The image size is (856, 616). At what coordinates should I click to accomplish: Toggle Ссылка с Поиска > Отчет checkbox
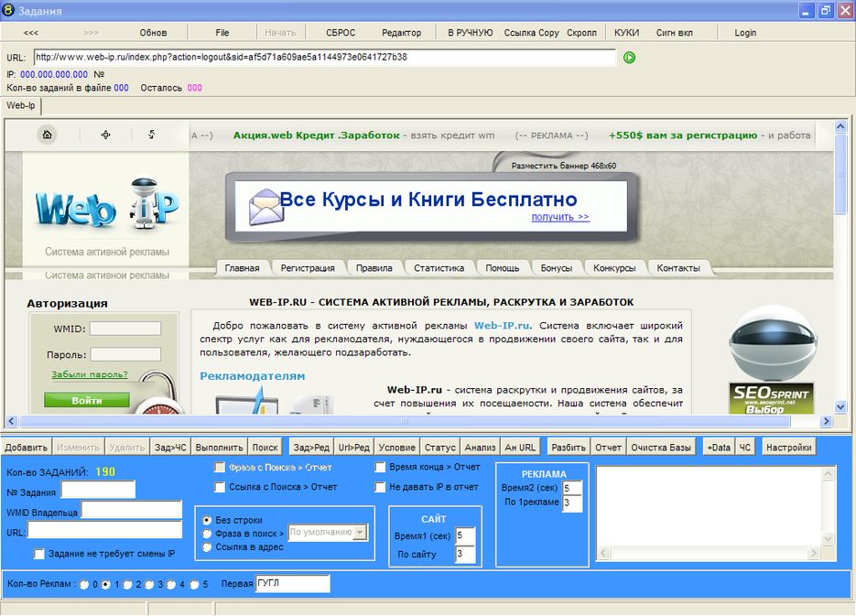[220, 487]
